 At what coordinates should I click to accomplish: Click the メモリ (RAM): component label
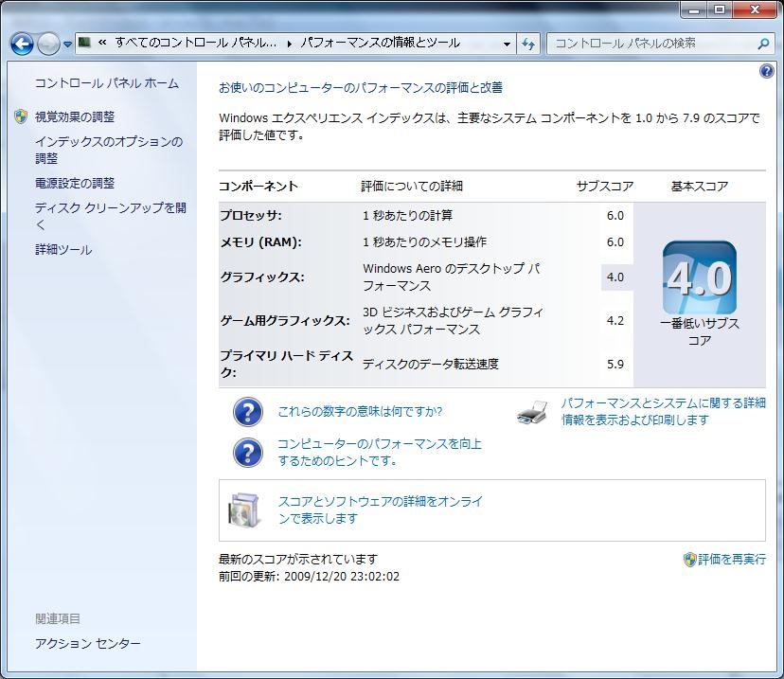(261, 242)
